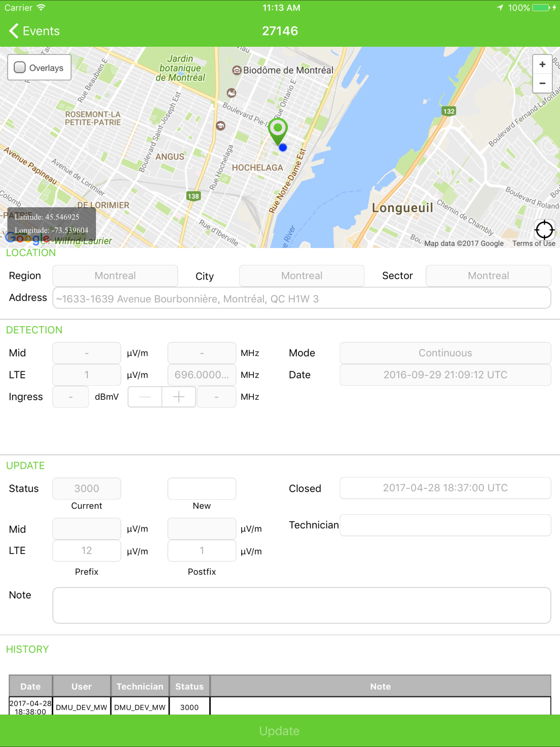Tap the green event location pin
The height and width of the screenshot is (747, 560).
pos(278,130)
